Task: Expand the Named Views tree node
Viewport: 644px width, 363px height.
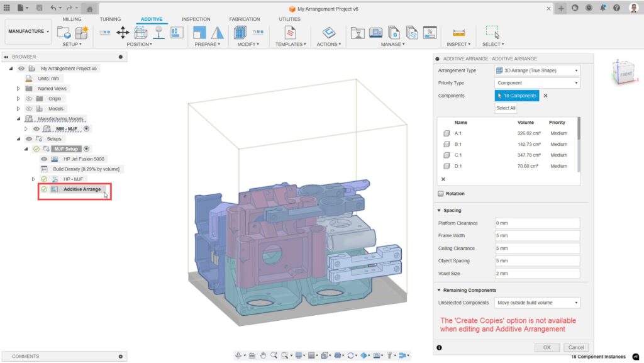Action: point(18,89)
